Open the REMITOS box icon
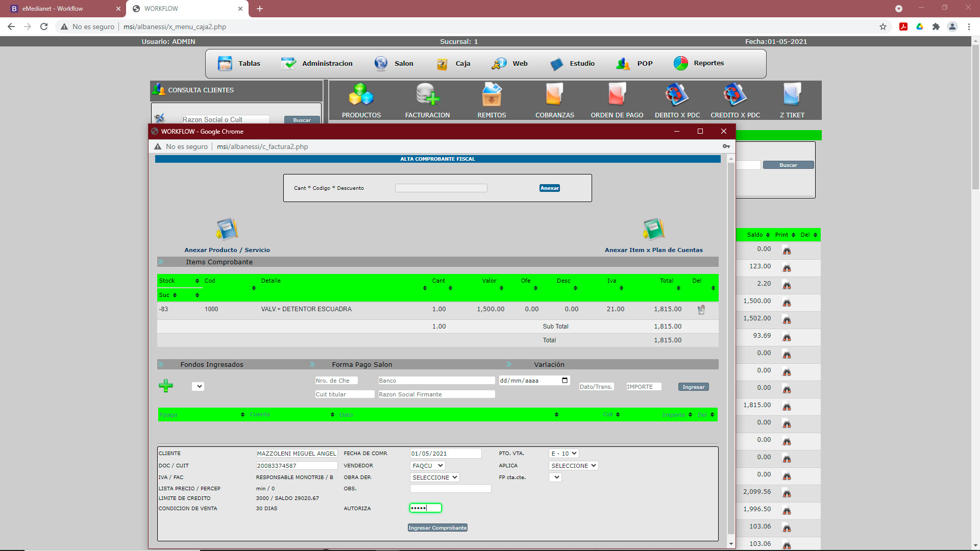Image resolution: width=980 pixels, height=551 pixels. pyautogui.click(x=492, y=95)
